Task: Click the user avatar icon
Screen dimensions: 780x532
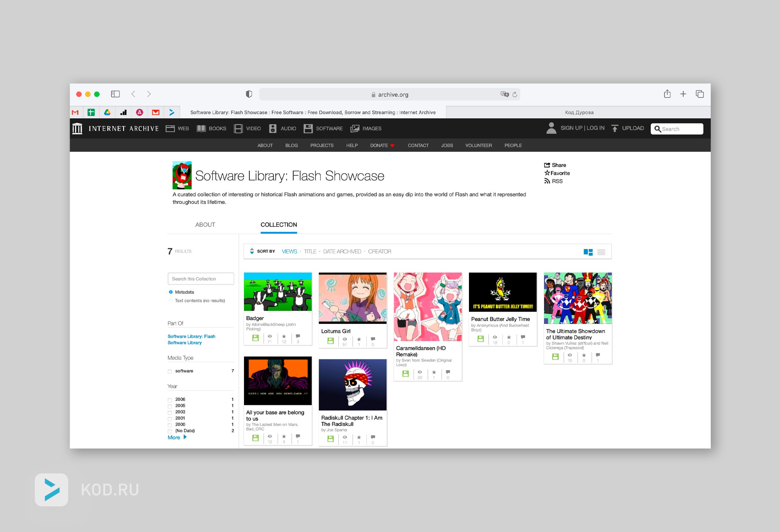Action: [551, 128]
